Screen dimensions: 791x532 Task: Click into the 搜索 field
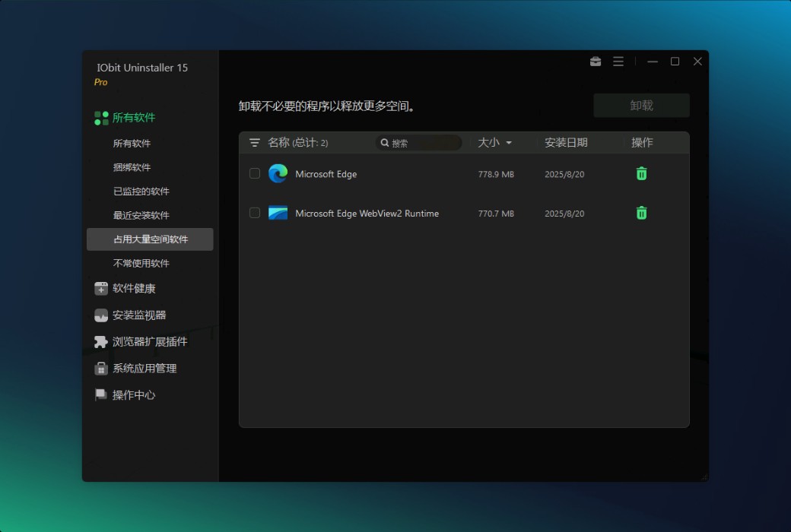419,143
